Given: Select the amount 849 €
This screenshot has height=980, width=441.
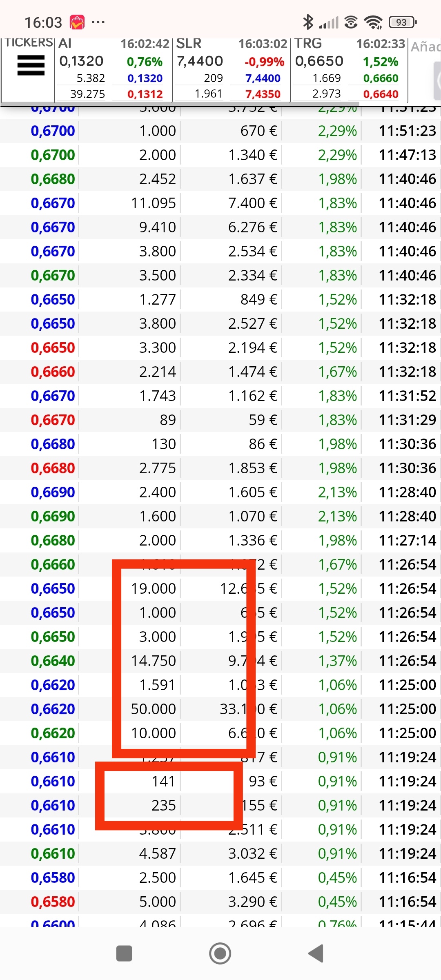Looking at the screenshot, I should pos(259,300).
